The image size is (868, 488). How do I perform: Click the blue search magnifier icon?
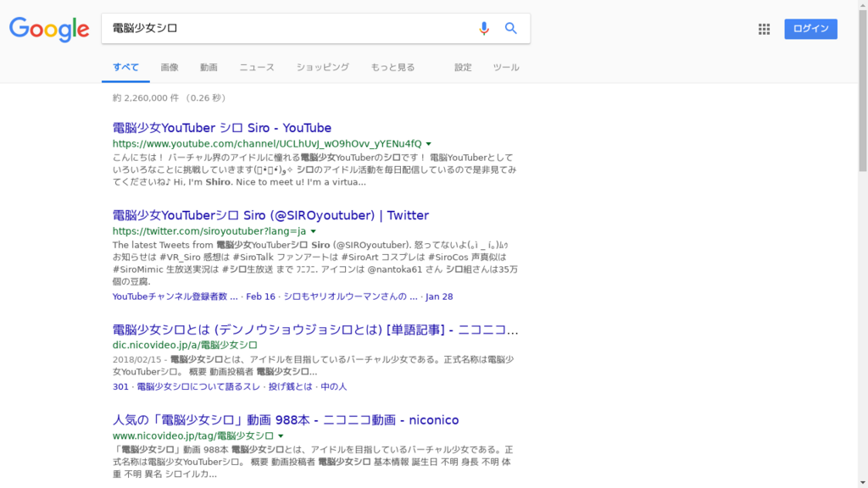pos(510,28)
